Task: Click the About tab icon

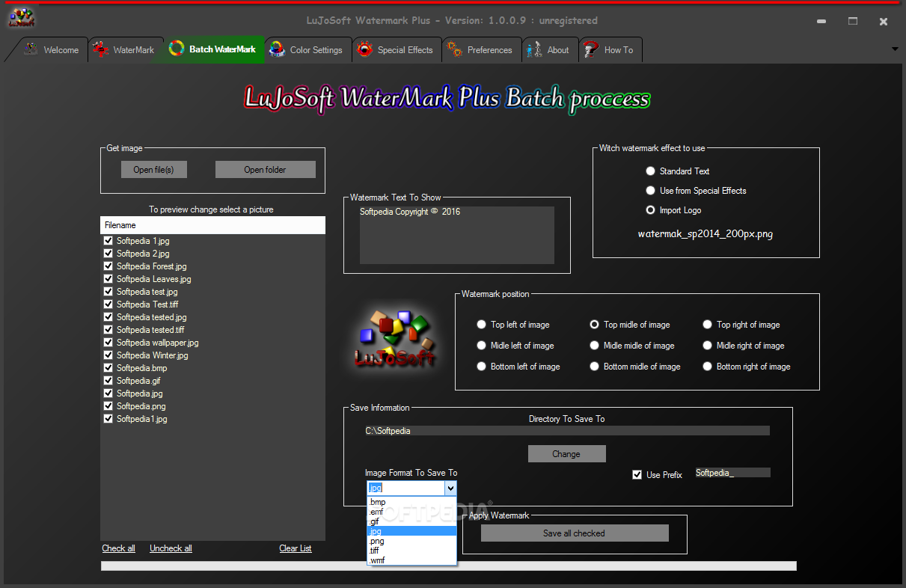Action: [x=534, y=49]
